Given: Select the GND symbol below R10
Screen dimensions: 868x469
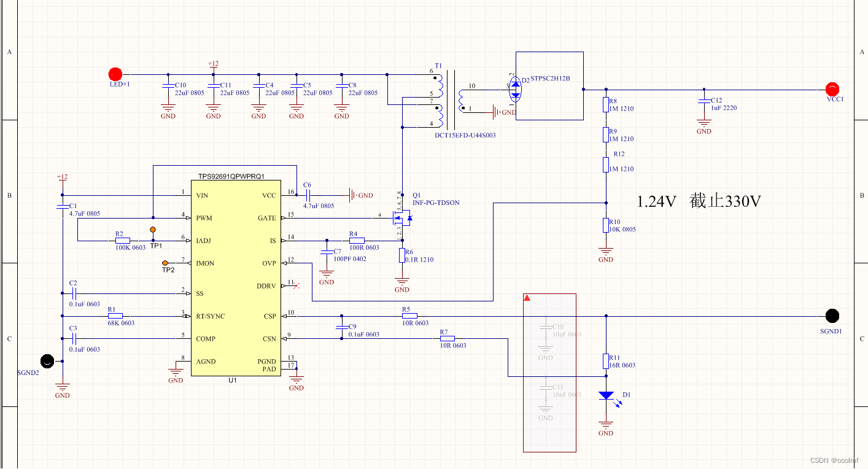Looking at the screenshot, I should (x=606, y=255).
